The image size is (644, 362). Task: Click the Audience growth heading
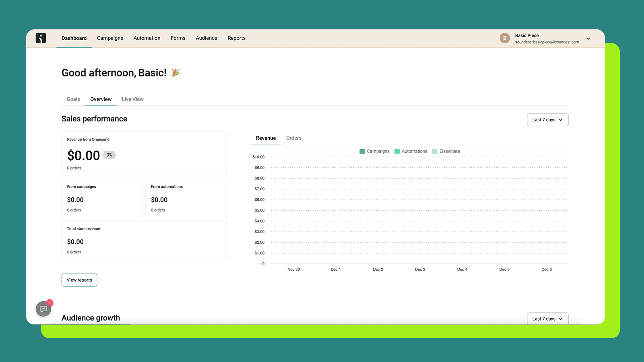click(91, 318)
